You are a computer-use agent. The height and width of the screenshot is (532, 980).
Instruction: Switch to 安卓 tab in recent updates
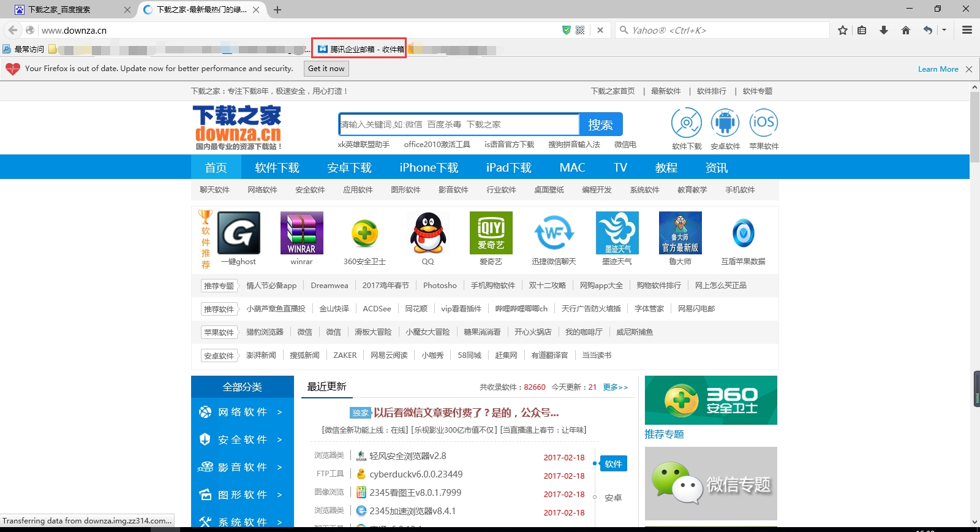pyautogui.click(x=613, y=498)
